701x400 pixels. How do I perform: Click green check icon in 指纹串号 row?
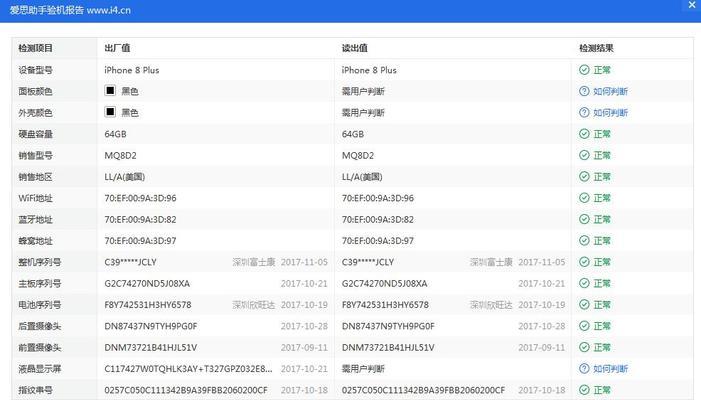pos(584,390)
